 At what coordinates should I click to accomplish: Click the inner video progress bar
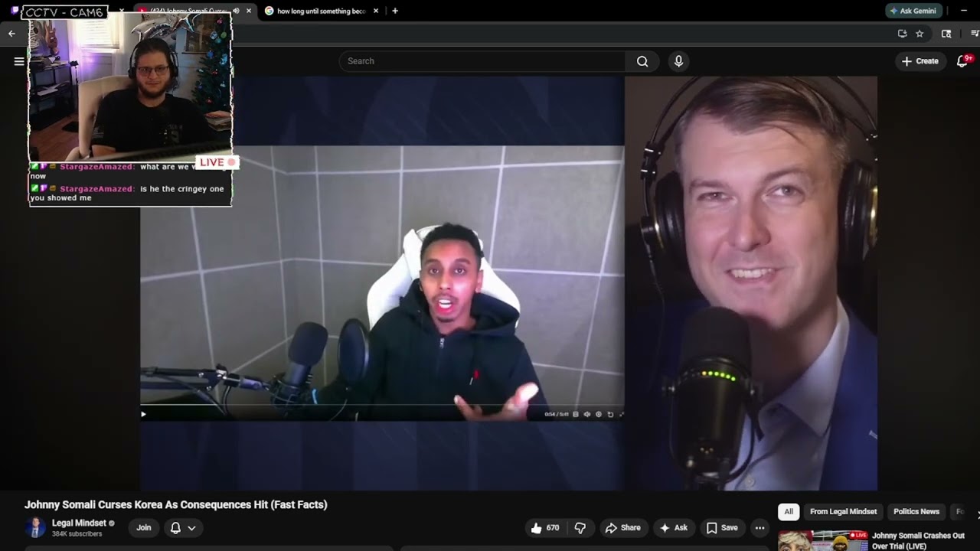[x=382, y=405]
